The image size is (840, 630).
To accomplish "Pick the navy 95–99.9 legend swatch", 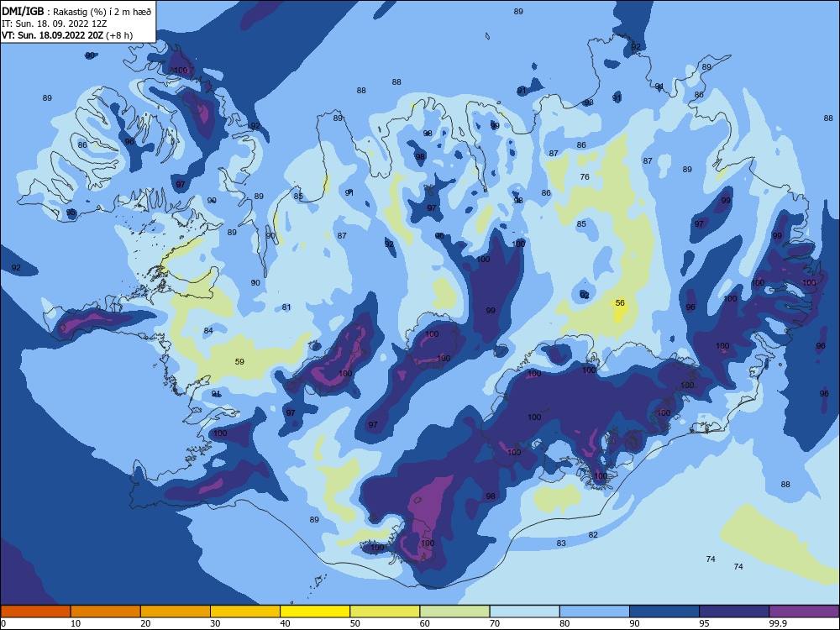I will (734, 612).
